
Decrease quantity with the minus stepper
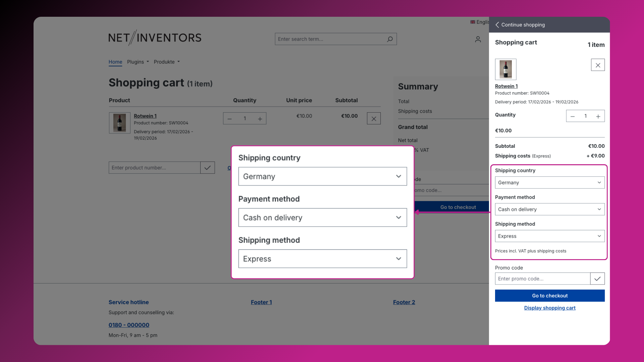[230, 118]
